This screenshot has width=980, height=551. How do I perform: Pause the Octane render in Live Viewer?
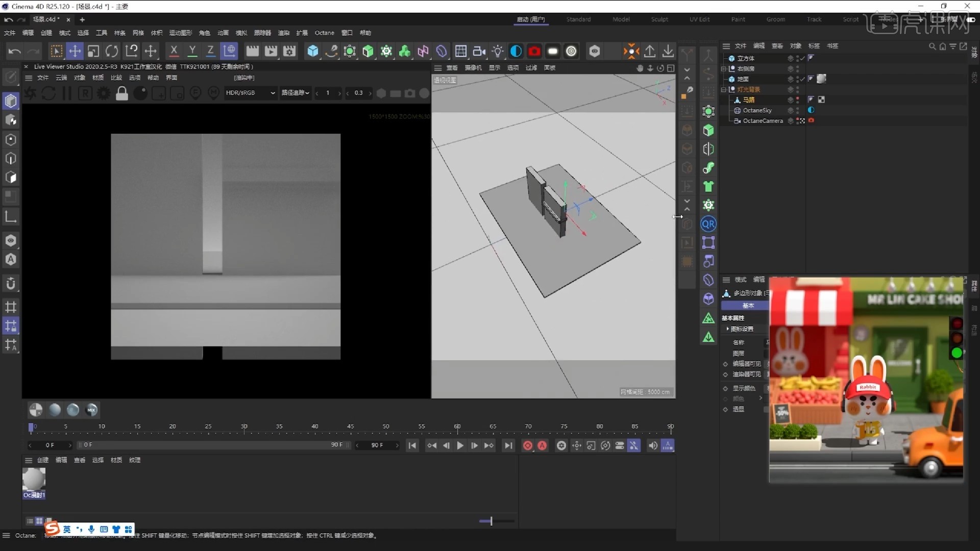click(x=66, y=92)
